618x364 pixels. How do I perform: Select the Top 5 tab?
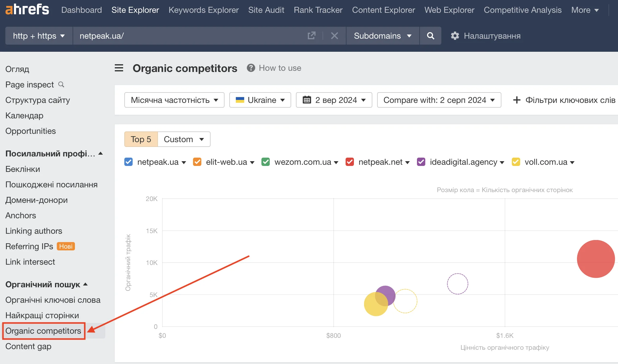pos(141,139)
